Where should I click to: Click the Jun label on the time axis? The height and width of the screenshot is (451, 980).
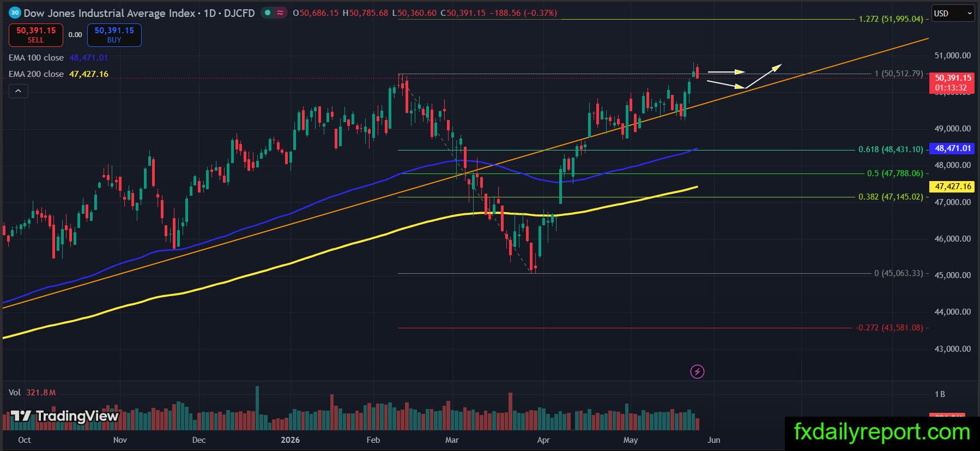point(713,440)
